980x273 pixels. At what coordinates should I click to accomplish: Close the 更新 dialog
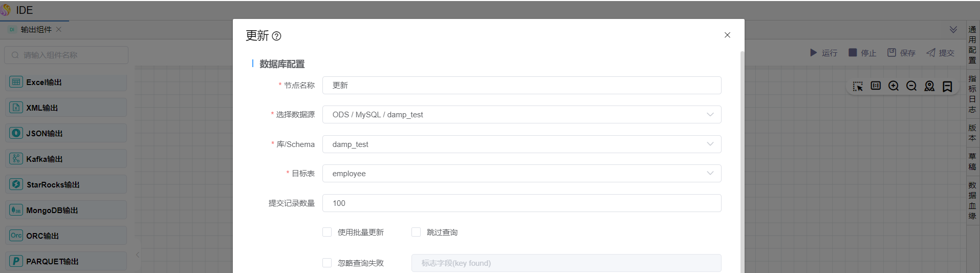coord(727,35)
